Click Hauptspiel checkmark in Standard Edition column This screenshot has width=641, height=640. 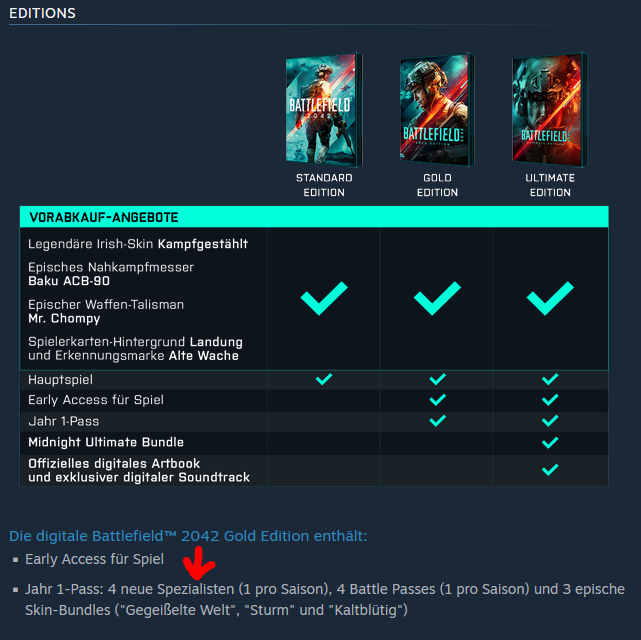(324, 379)
